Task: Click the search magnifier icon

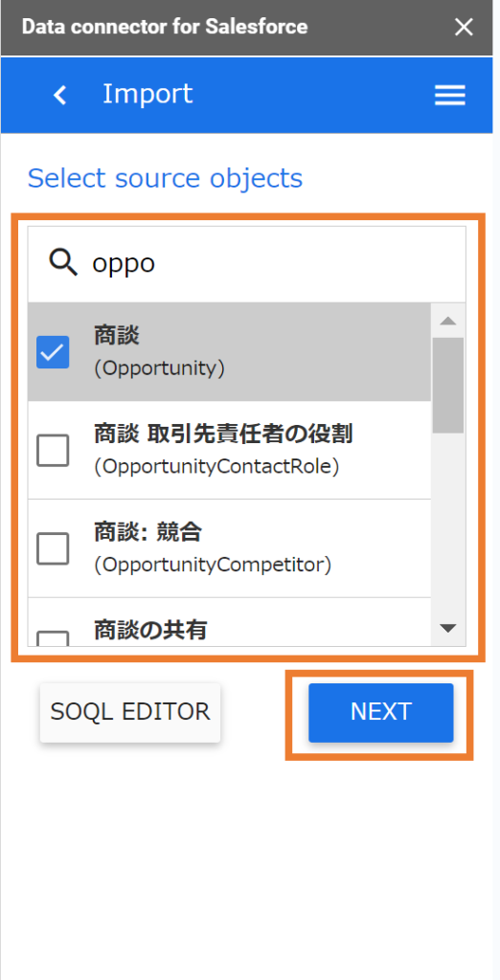Action: pyautogui.click(x=63, y=263)
